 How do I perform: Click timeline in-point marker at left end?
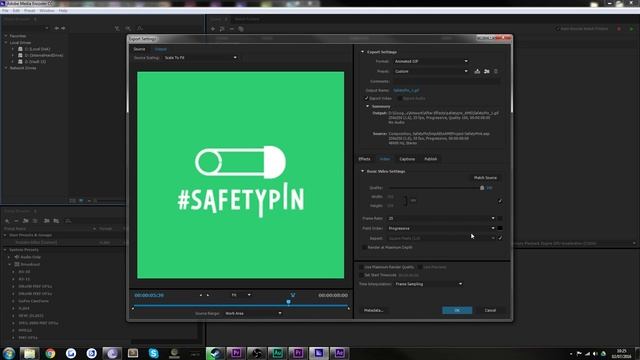133,309
